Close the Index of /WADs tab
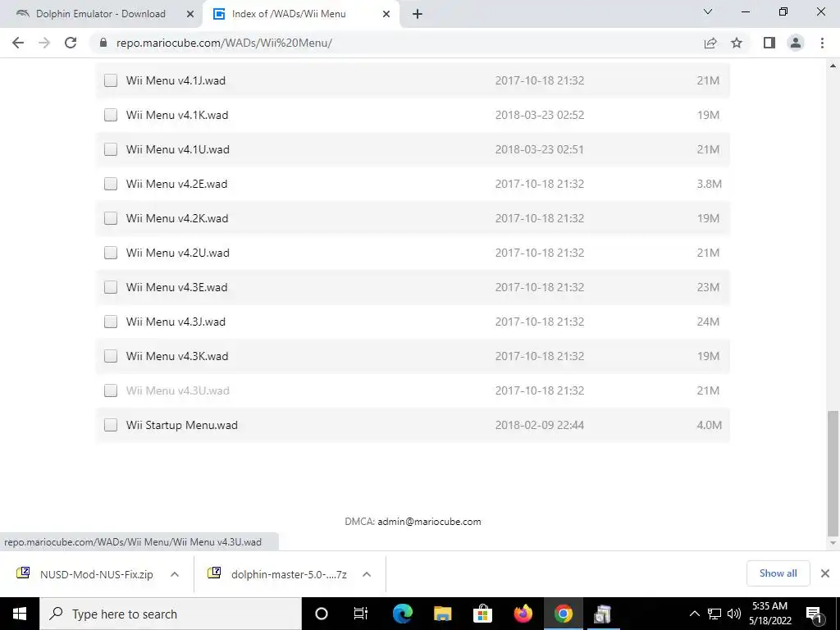 point(386,15)
